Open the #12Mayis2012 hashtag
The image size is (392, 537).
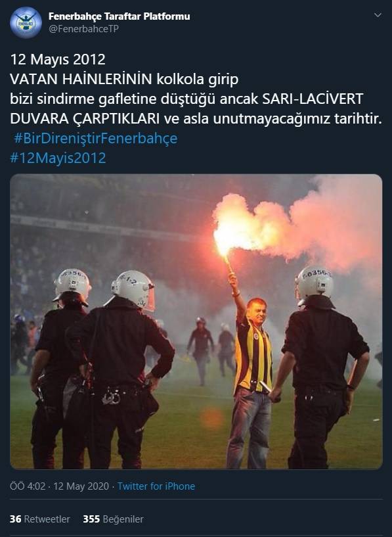pos(58,158)
